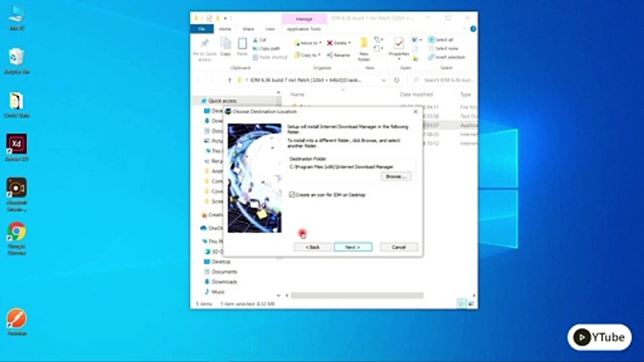Click Copy path in the ribbon
The image size is (644, 362).
(266, 48)
